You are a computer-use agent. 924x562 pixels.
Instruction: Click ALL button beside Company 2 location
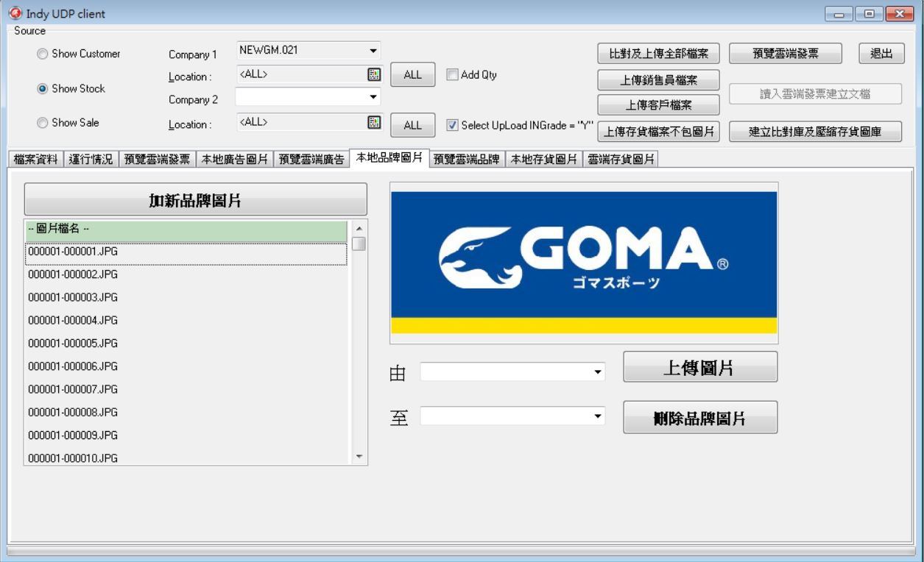(413, 126)
